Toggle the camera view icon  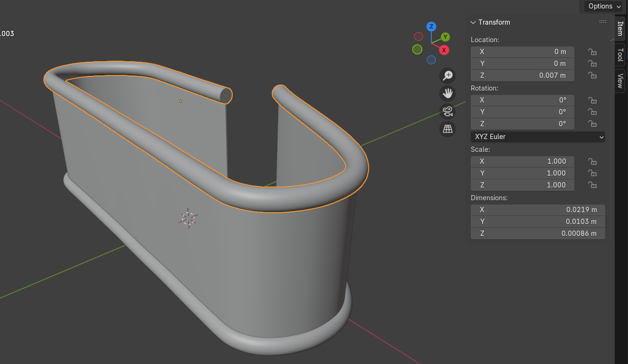click(447, 112)
